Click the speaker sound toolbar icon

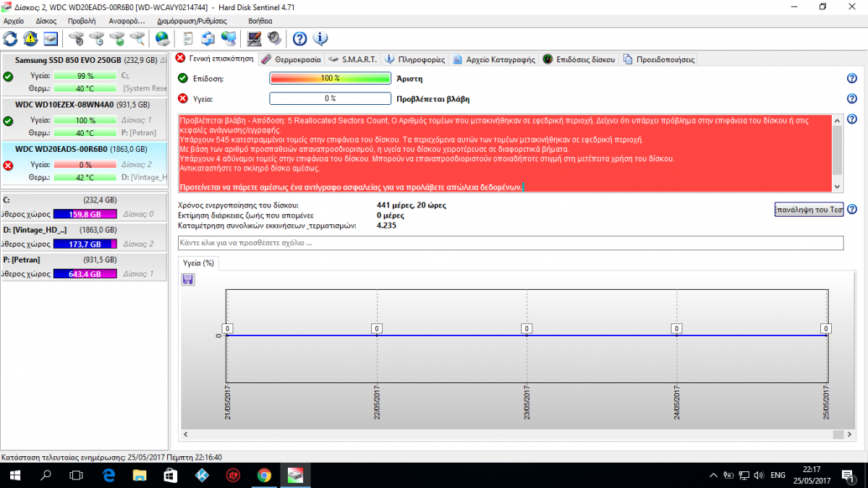pos(274,38)
